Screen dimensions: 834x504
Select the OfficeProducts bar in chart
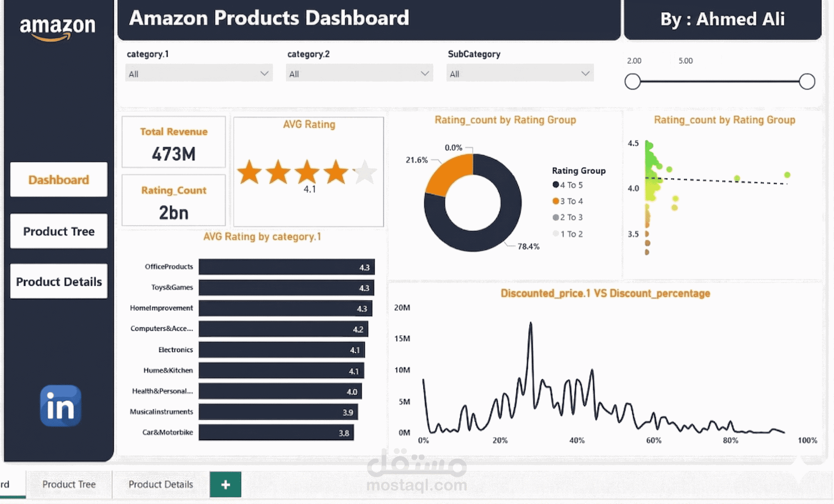tap(286, 267)
